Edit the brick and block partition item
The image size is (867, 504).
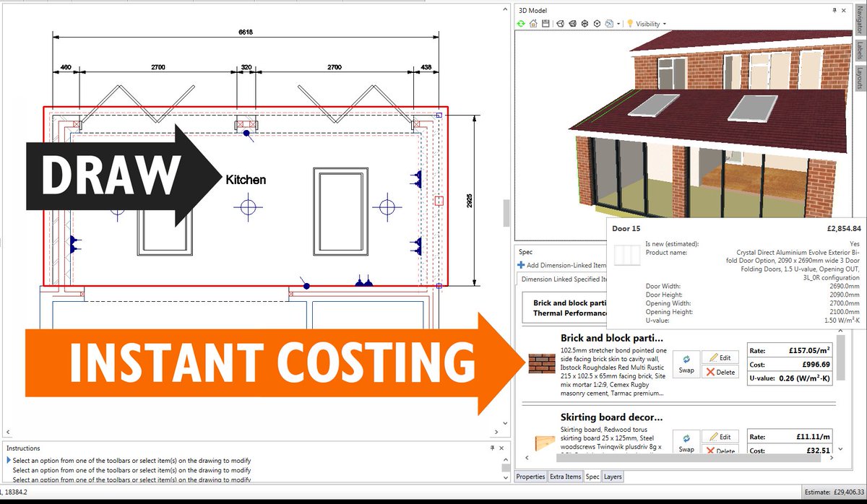(720, 357)
